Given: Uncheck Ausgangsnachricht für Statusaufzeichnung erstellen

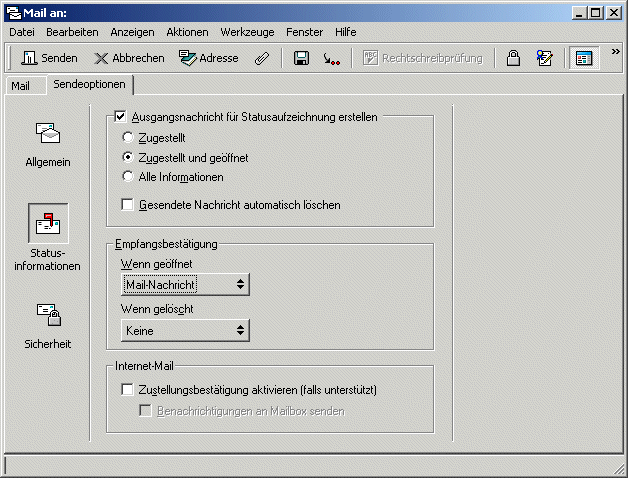Looking at the screenshot, I should click(x=120, y=117).
